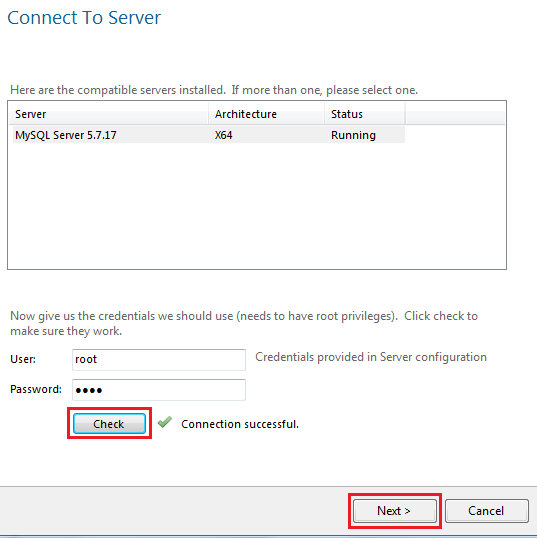
Task: Click the divider between Server and Architecture headers
Action: [x=209, y=114]
